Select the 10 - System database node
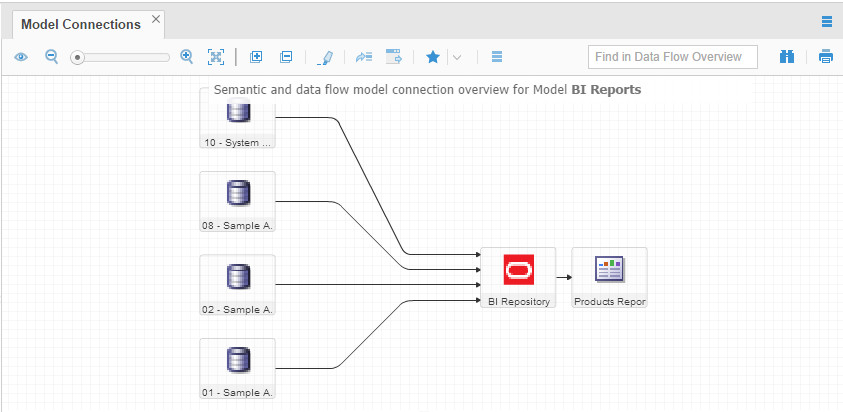Screen dimensions: 843x412 (238, 117)
